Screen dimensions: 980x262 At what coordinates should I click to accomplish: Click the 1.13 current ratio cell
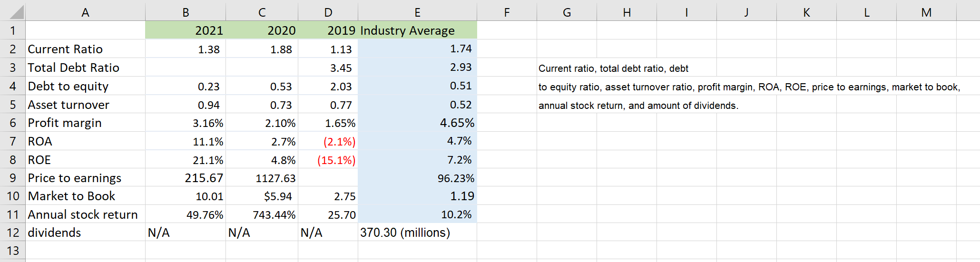click(x=328, y=49)
